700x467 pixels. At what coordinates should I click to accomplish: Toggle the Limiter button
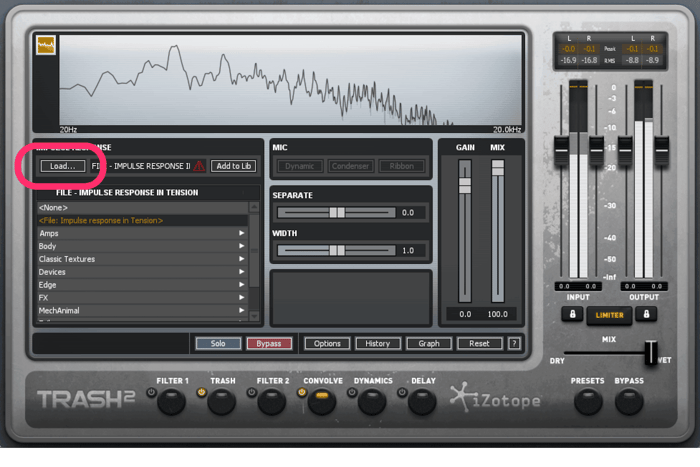coord(609,315)
